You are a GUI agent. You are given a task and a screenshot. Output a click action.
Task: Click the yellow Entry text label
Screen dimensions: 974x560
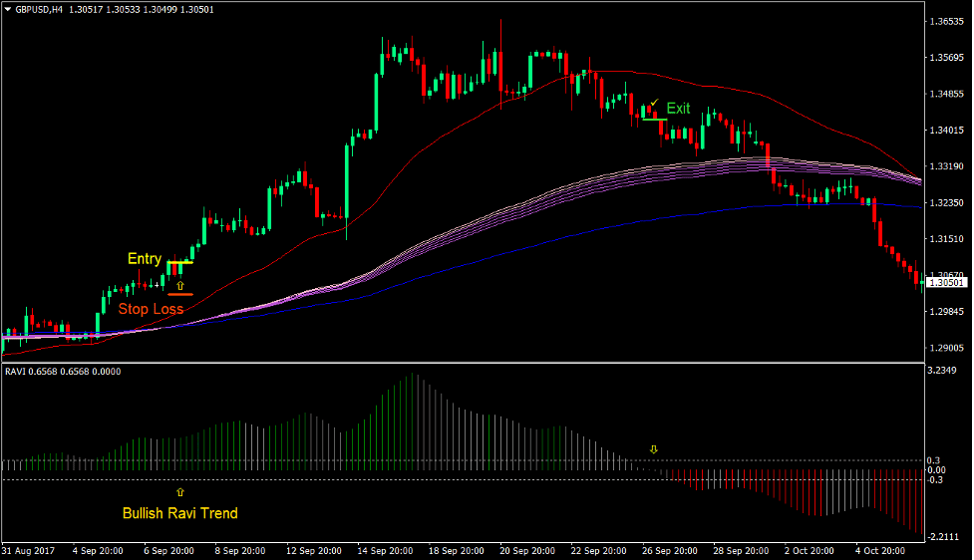click(x=145, y=259)
